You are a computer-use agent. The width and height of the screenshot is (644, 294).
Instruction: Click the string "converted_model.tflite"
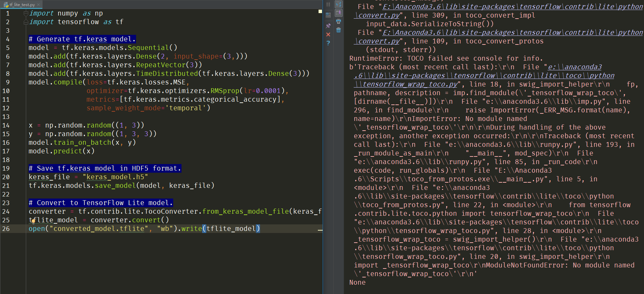(x=99, y=229)
